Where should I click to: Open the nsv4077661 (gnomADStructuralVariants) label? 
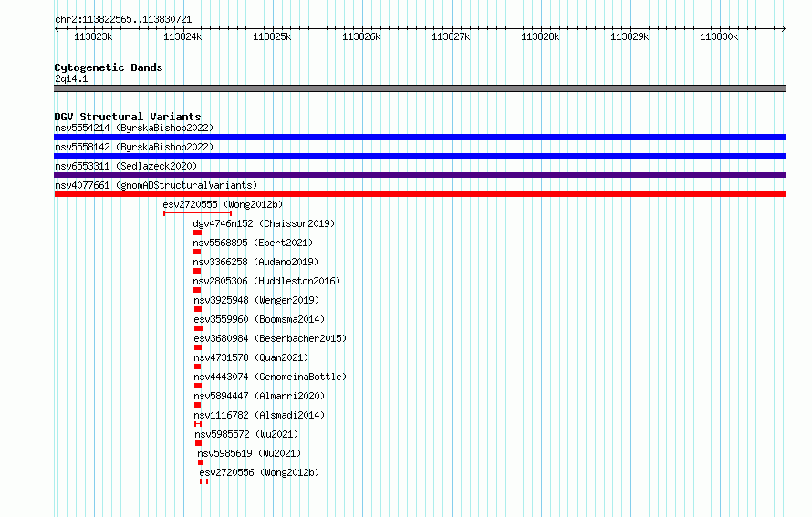tap(156, 185)
